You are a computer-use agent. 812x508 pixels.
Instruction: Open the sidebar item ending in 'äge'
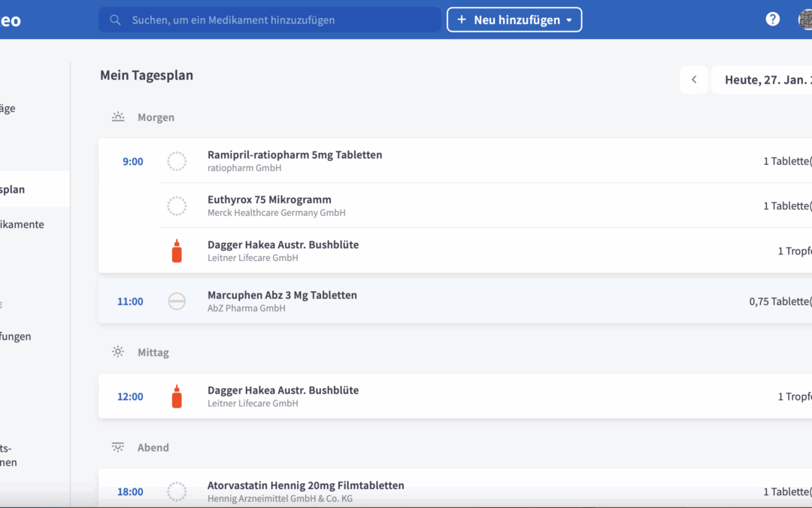8,108
